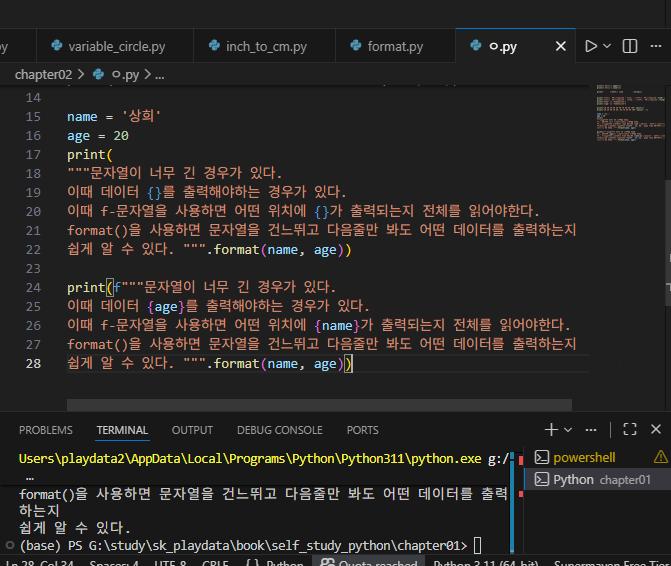671x566 pixels.
Task: Click Python 3.11 interpreter status item
Action: pyautogui.click(x=486, y=563)
